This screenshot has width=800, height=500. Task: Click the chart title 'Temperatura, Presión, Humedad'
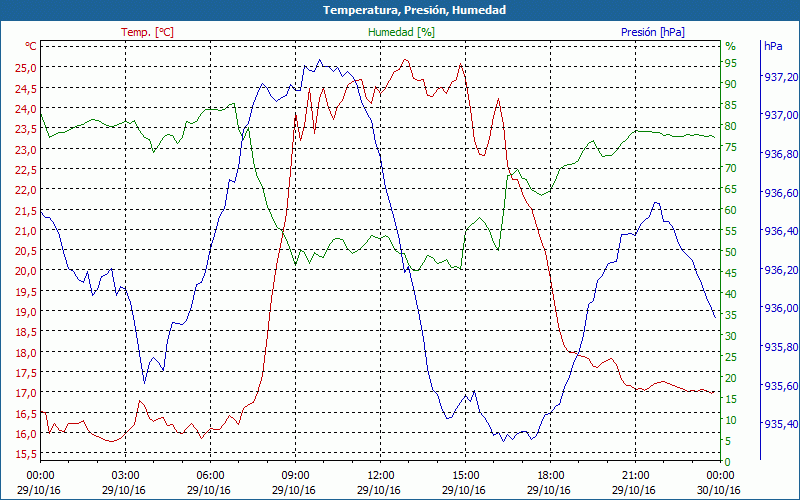pos(414,10)
